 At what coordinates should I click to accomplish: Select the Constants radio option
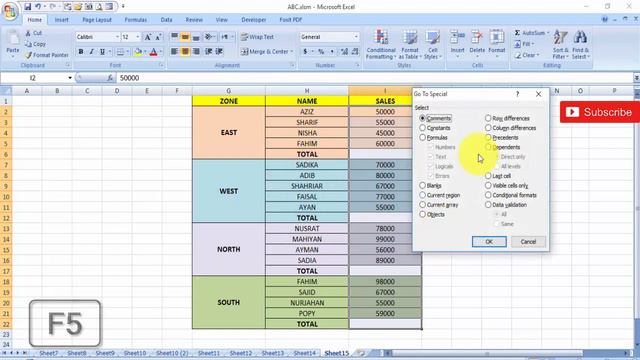(x=422, y=128)
